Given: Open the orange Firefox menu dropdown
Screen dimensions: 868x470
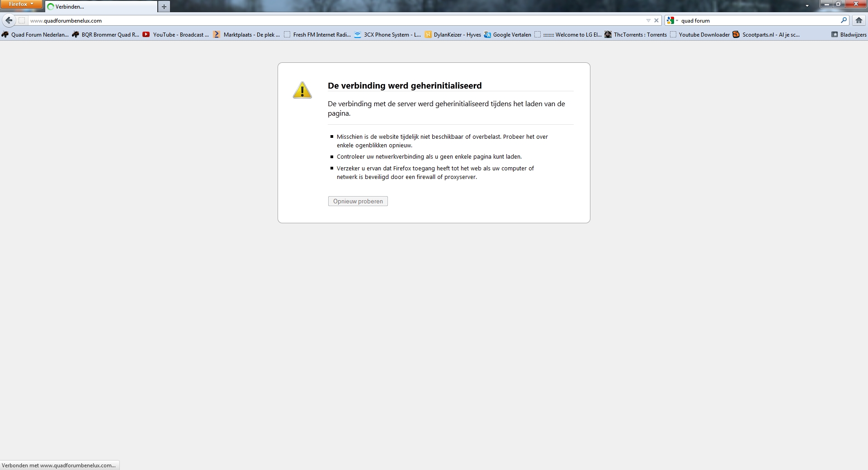Looking at the screenshot, I should 21,4.
